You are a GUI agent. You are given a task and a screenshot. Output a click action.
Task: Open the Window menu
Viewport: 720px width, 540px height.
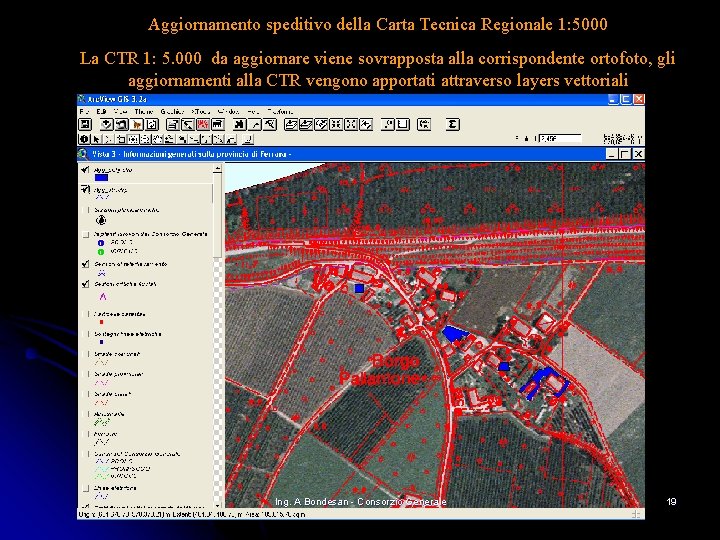pos(228,112)
